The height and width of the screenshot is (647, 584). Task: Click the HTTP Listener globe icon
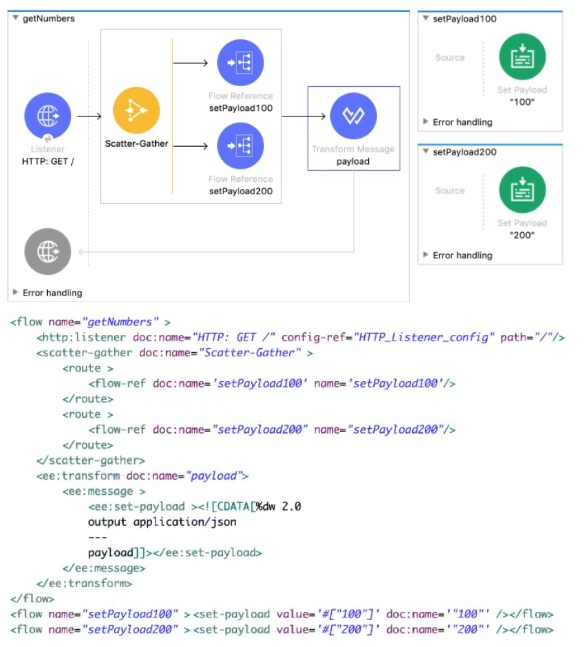tap(47, 116)
